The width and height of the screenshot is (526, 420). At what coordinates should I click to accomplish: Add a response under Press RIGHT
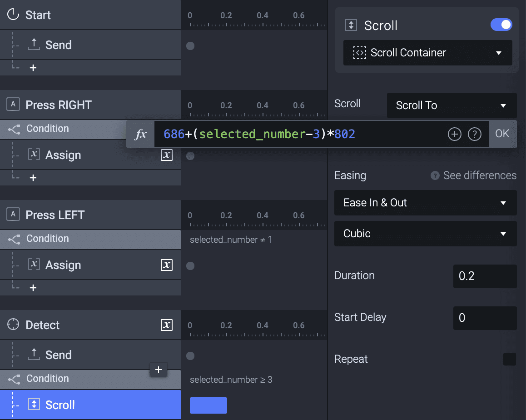[33, 178]
